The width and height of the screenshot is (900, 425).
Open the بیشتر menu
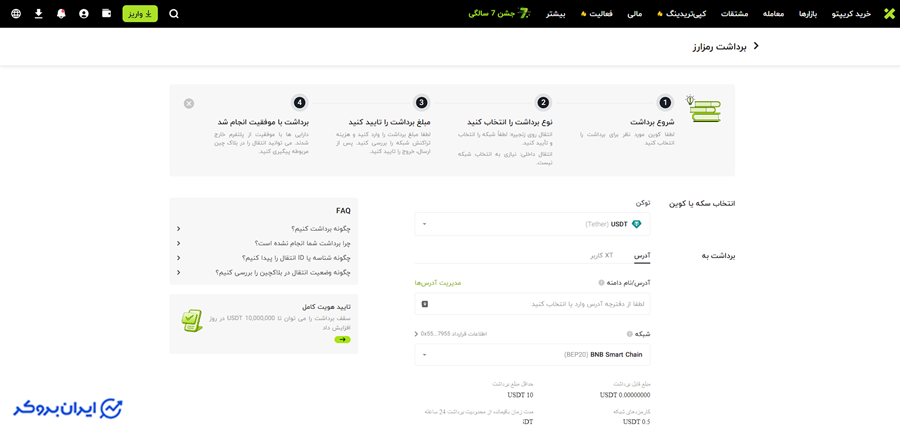point(555,14)
